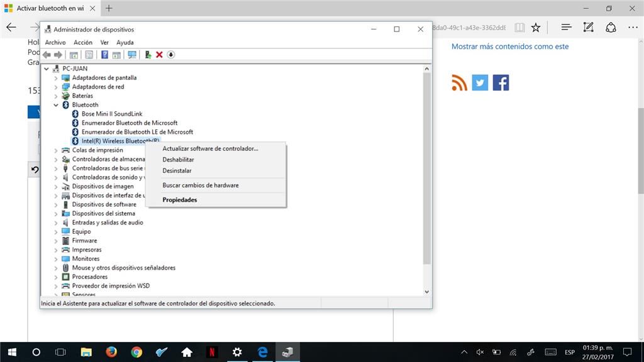This screenshot has height=362, width=644.
Task: Select Propiedades in the context menu
Action: [180, 199]
